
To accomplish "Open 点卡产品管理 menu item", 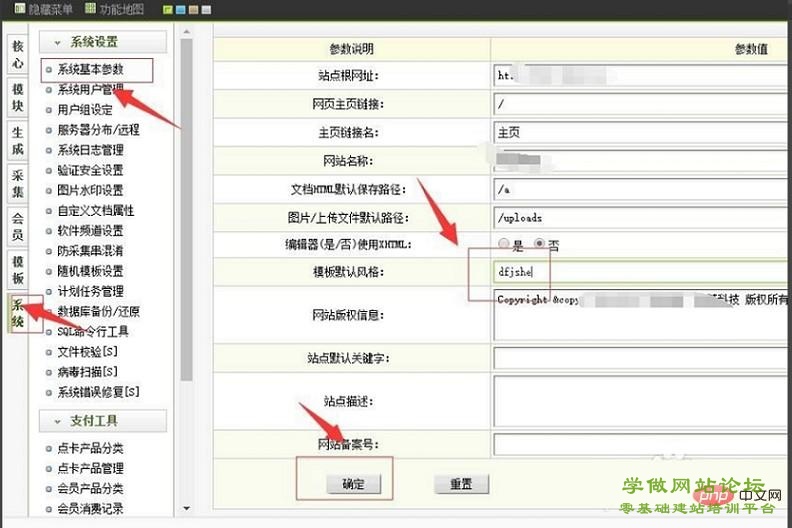I will tap(90, 468).
